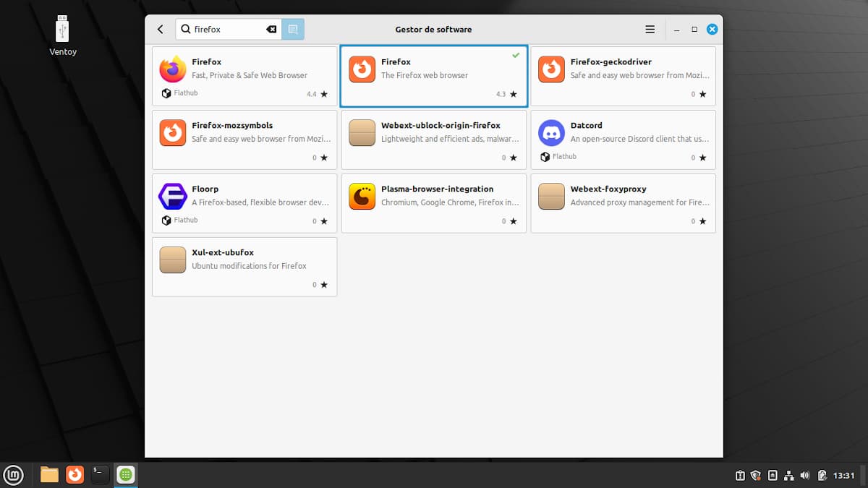
Task: Open the hamburger menu in Gestor de software
Action: tap(650, 29)
